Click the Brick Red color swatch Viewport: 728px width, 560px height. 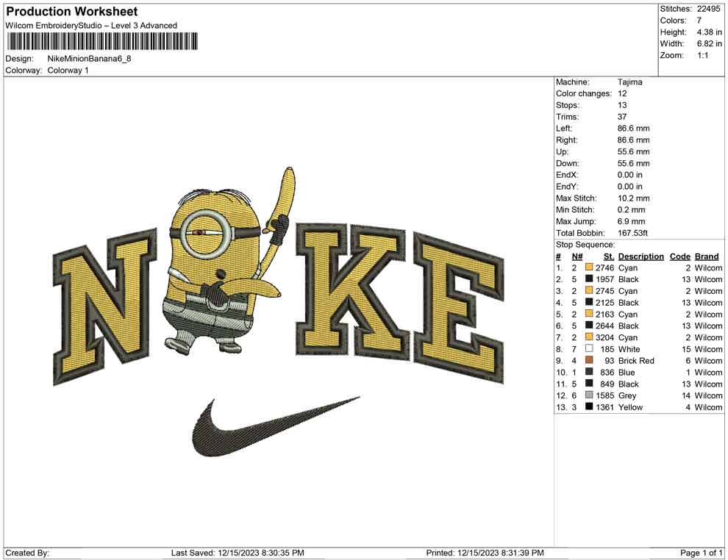pyautogui.click(x=589, y=360)
